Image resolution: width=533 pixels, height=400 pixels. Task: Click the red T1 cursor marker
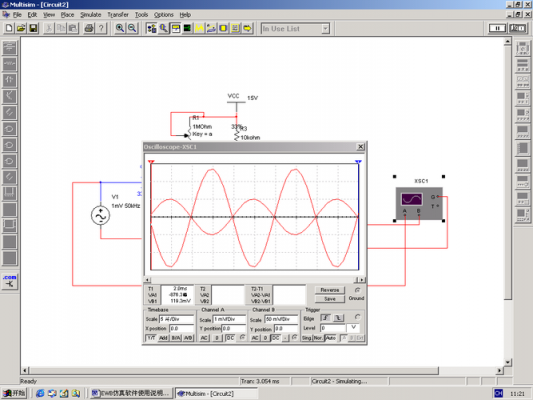tap(151, 162)
